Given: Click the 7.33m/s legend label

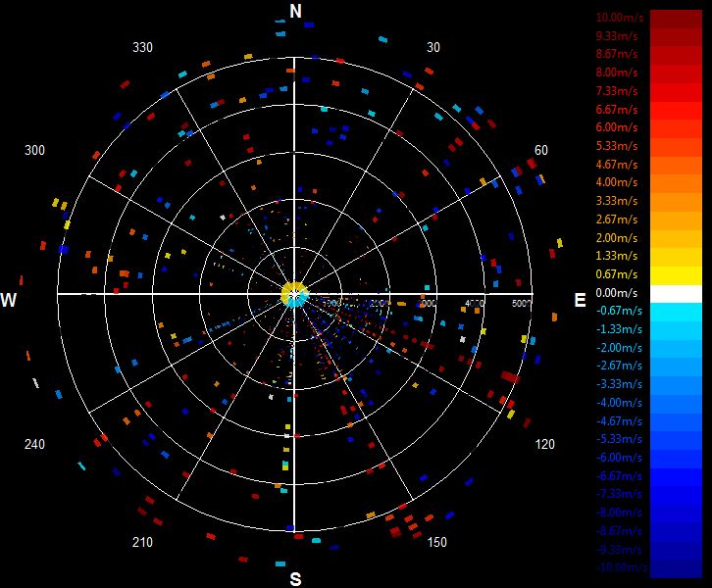Looking at the screenshot, I should [x=617, y=91].
